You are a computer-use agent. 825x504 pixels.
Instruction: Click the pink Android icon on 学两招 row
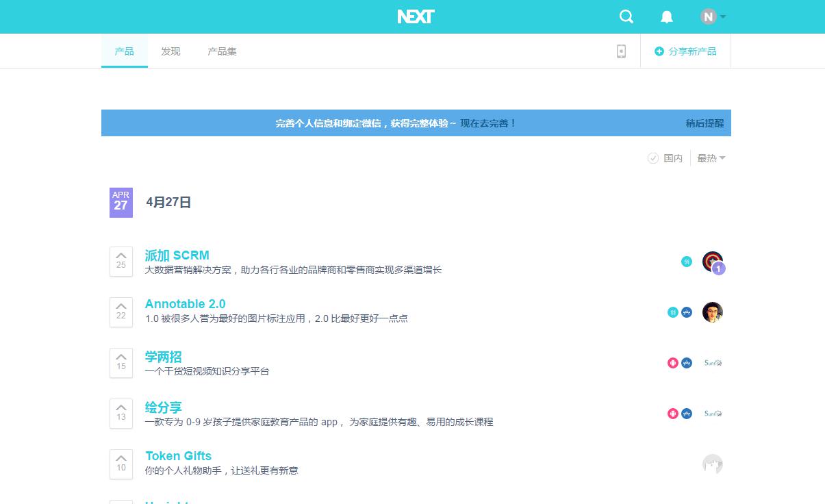click(x=673, y=363)
